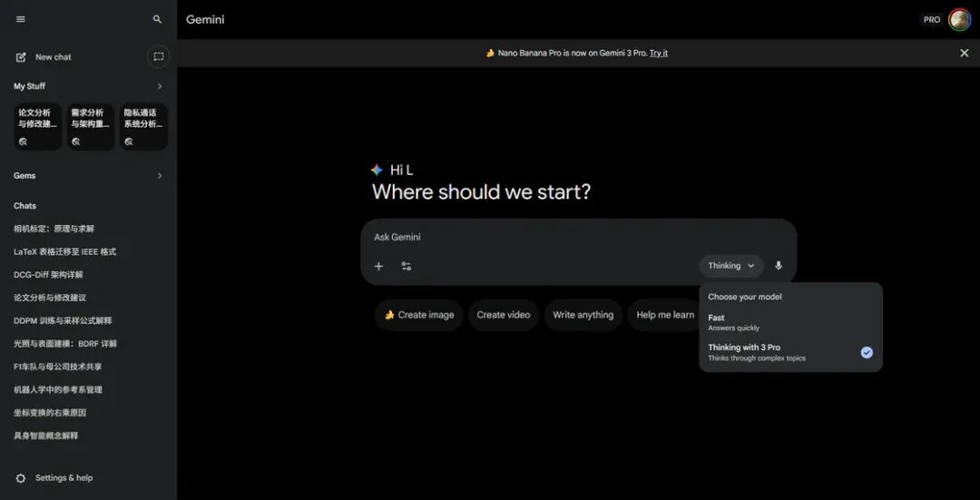The image size is (980, 500).
Task: Click the My Stuff heading
Action: pos(29,86)
